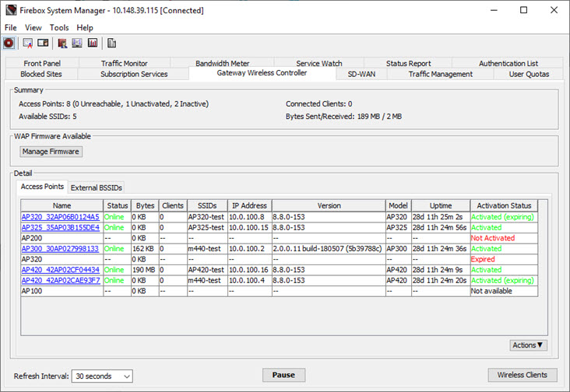The width and height of the screenshot is (570, 392).
Task: Switch to the Traffic Monitor tab
Action: point(124,64)
